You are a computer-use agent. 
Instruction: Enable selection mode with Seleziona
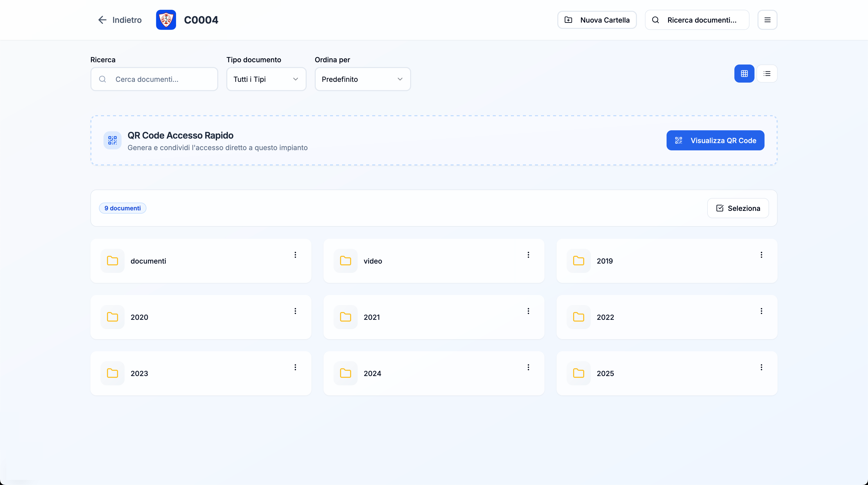738,208
